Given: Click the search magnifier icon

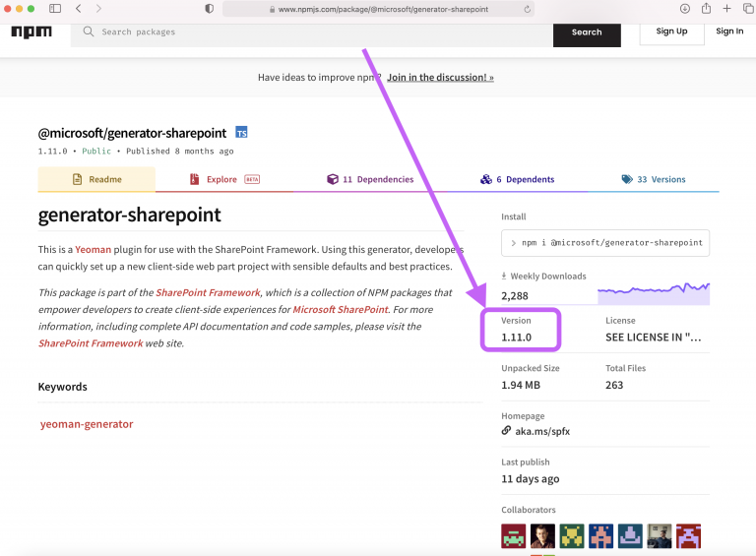Looking at the screenshot, I should click(x=89, y=31).
